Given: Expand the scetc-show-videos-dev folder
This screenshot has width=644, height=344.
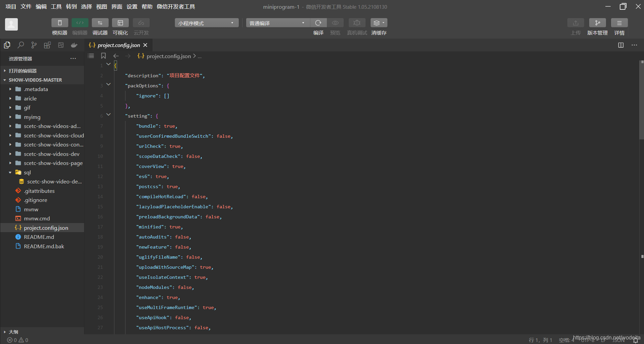Looking at the screenshot, I should [x=42, y=154].
